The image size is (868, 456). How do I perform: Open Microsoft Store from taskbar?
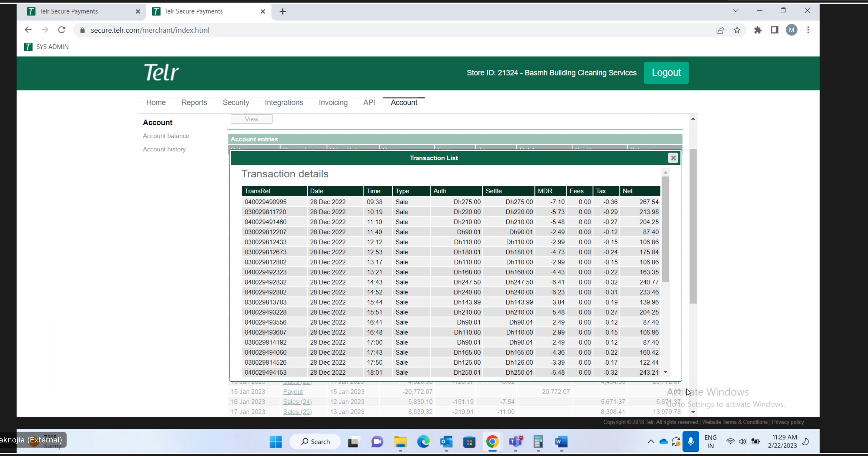469,442
